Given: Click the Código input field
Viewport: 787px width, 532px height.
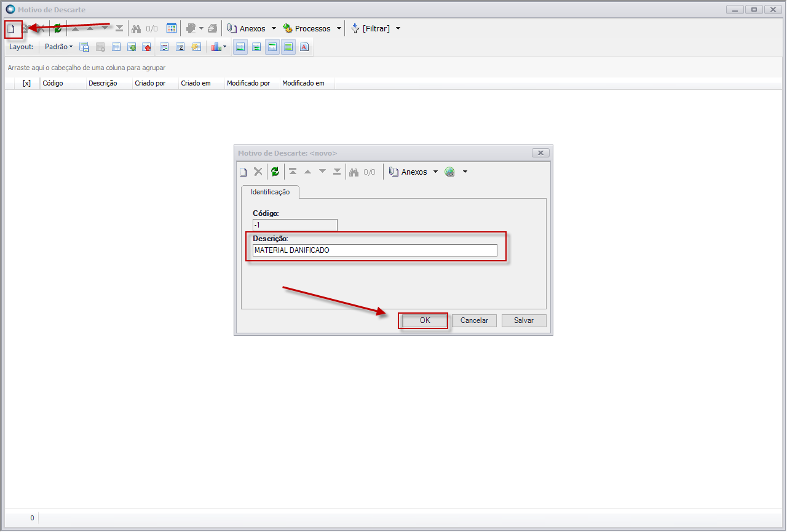Looking at the screenshot, I should pos(295,225).
